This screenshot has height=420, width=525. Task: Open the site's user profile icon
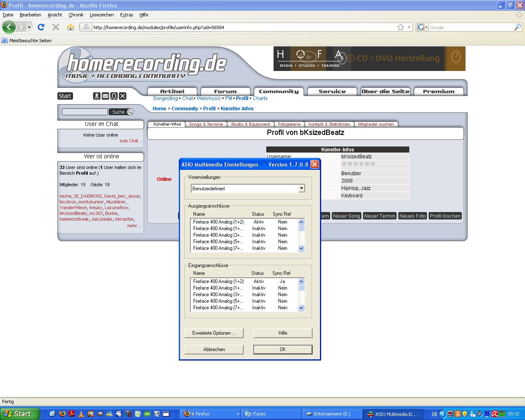(97, 96)
